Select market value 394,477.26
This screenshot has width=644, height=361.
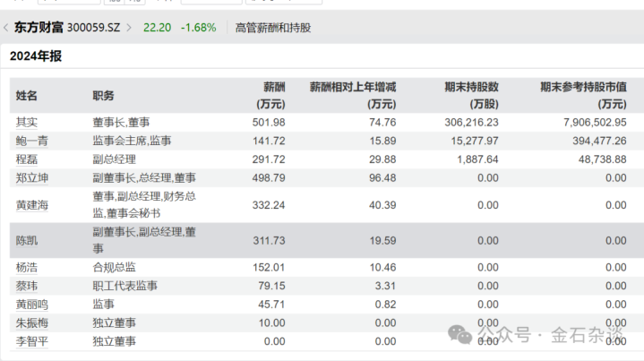[599, 141]
